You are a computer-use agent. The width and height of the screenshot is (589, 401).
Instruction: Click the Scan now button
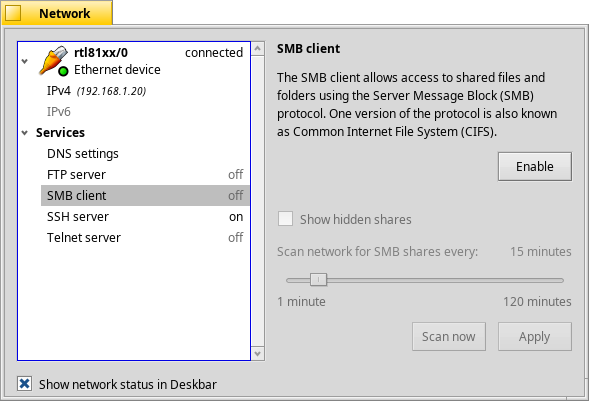click(x=449, y=336)
